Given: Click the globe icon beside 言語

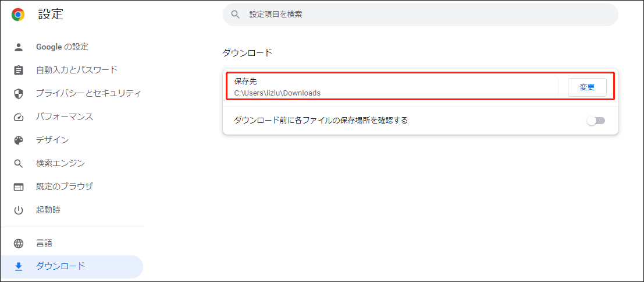Looking at the screenshot, I should click(x=19, y=244).
